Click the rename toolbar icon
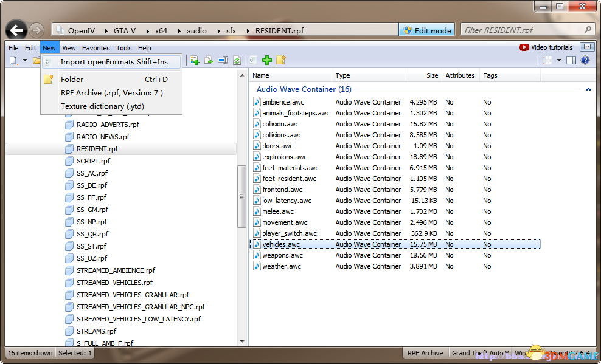The width and height of the screenshot is (601, 364). point(223,60)
